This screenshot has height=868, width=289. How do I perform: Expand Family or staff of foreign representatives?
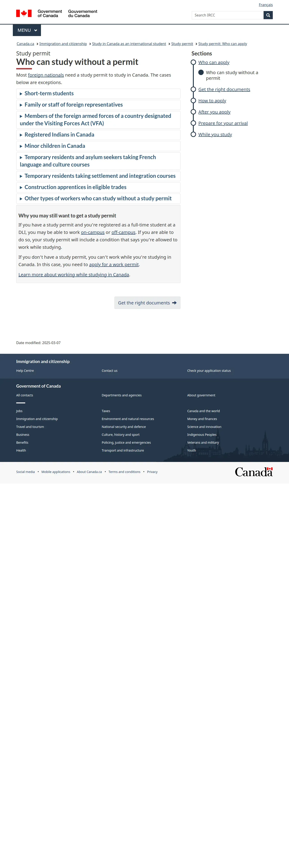98,105
